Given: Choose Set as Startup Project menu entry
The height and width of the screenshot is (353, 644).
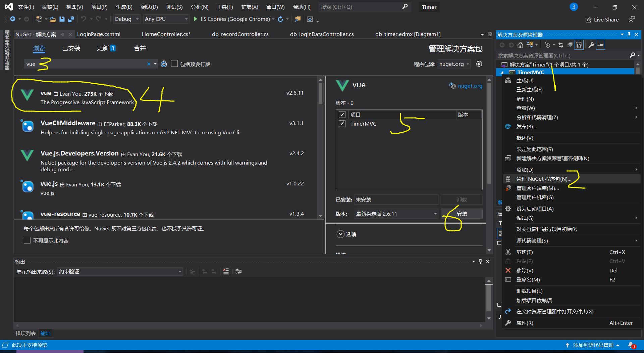Looking at the screenshot, I should 572,209.
